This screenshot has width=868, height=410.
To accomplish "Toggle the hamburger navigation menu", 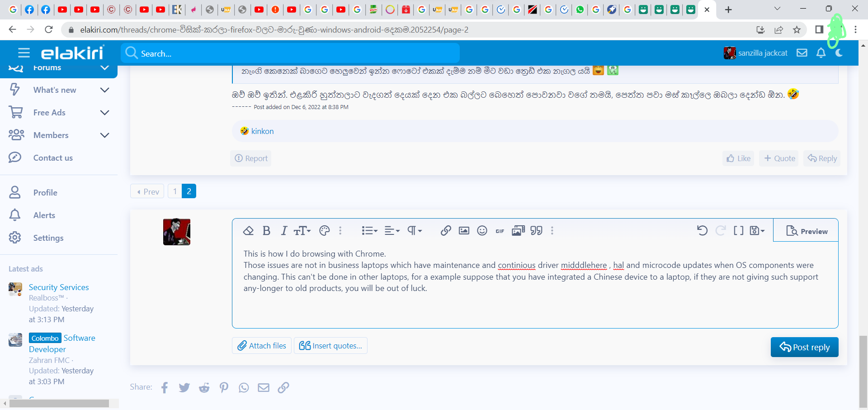I will (24, 53).
